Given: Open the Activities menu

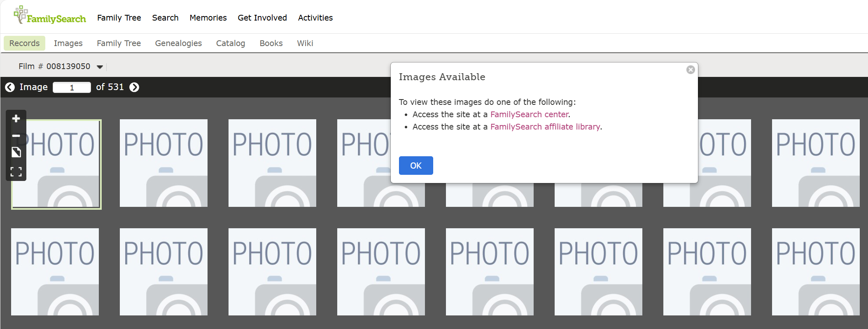Looking at the screenshot, I should (x=315, y=18).
